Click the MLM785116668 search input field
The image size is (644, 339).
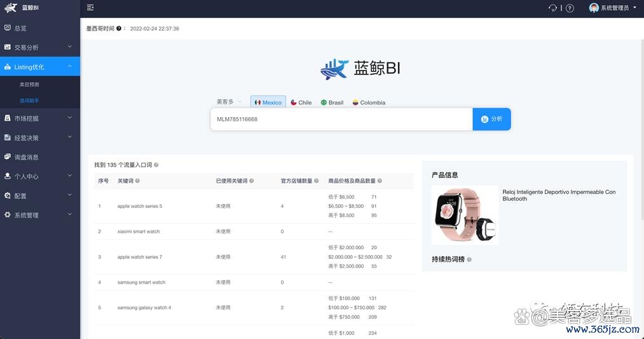(342, 119)
